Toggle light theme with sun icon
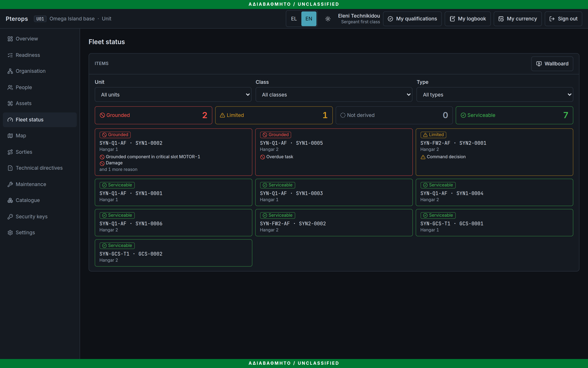The image size is (588, 368). 328,19
